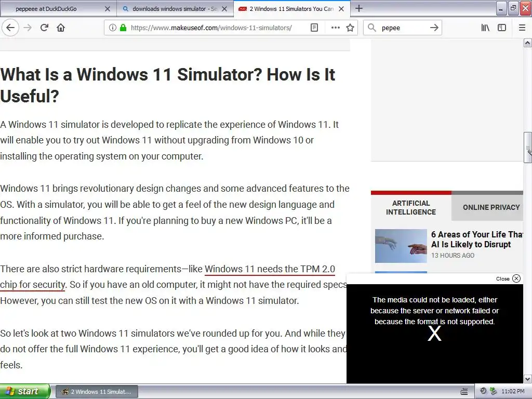
Task: Reload the current page
Action: tap(44, 28)
